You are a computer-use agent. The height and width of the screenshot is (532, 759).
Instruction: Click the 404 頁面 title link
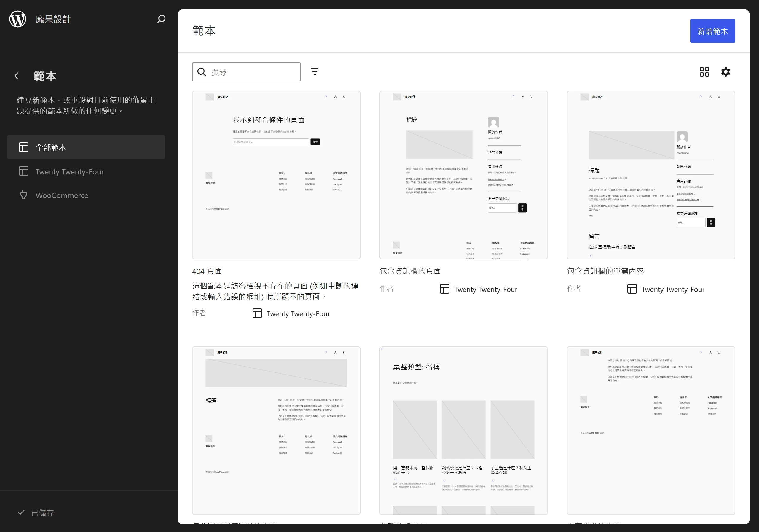[207, 271]
